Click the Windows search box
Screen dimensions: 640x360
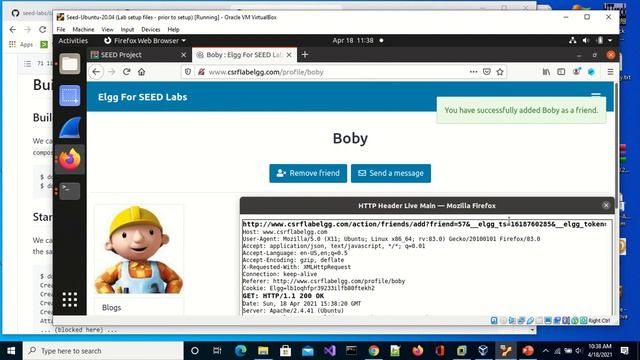pyautogui.click(x=103, y=351)
